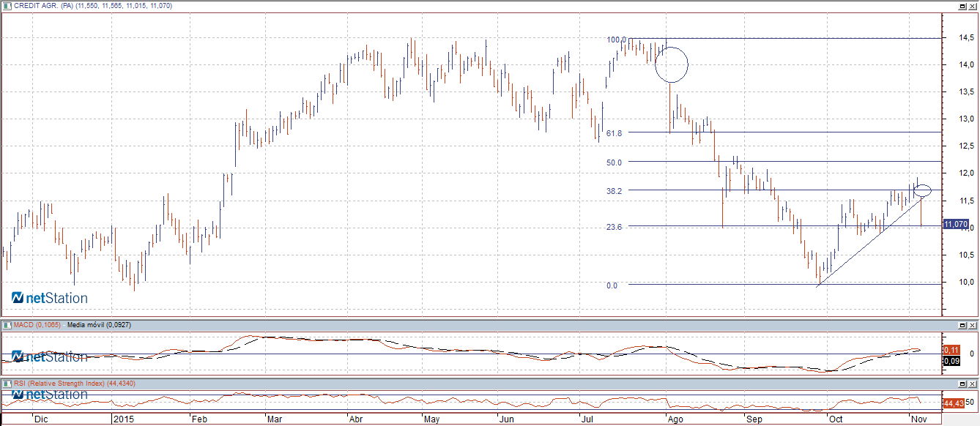The image size is (980, 426).
Task: Click the 13,0 price axis value
Action: point(965,119)
